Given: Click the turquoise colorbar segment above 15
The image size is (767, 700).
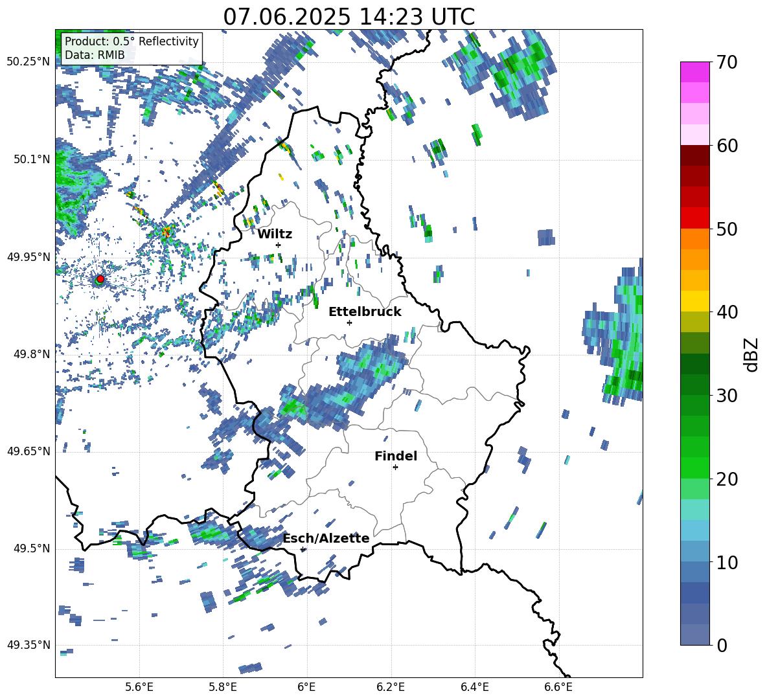Looking at the screenshot, I should 695,510.
